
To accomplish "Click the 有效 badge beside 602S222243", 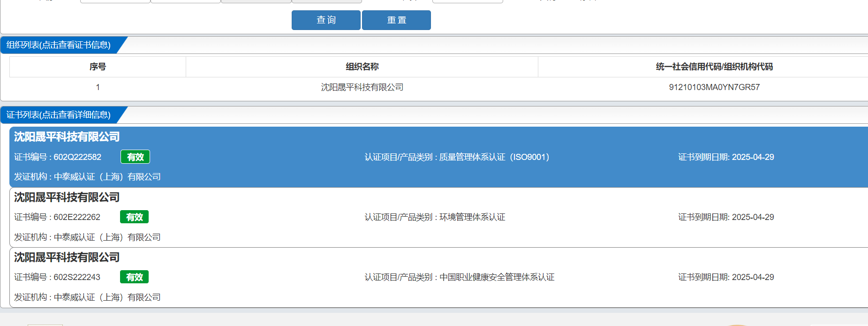I will click(x=134, y=277).
